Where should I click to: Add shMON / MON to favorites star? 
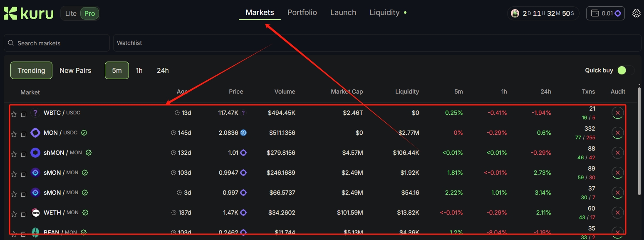(x=14, y=154)
